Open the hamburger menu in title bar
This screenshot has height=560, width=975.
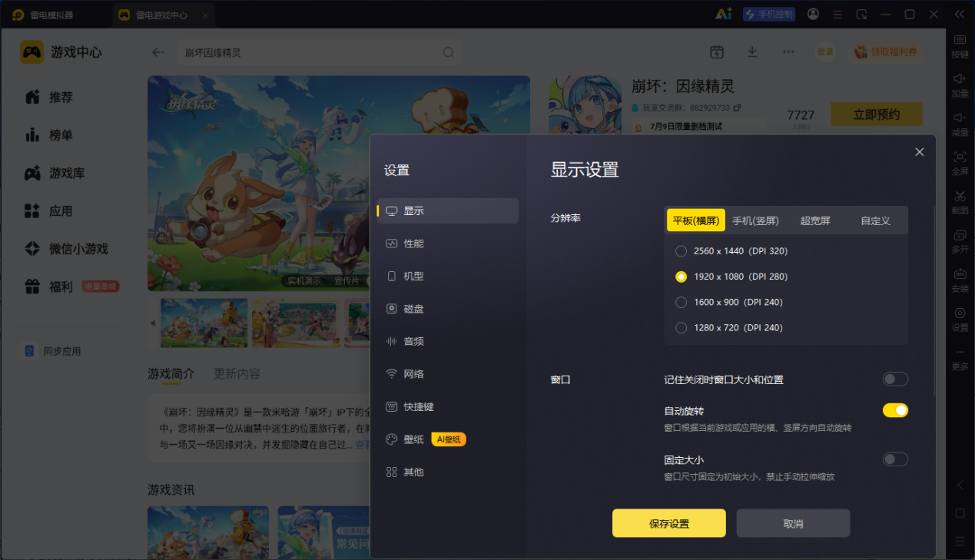click(x=837, y=14)
